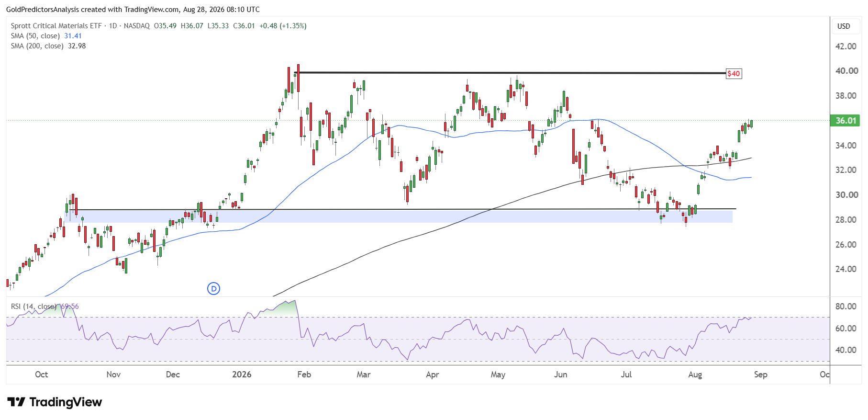Click the Apr label on time axis
The image size is (868, 420).
tap(433, 375)
